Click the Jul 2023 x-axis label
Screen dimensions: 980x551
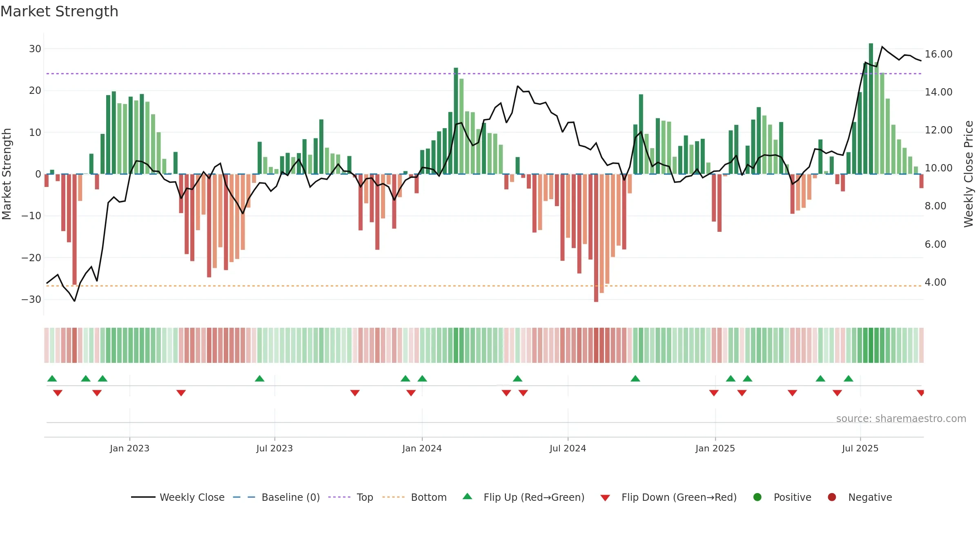(x=274, y=448)
